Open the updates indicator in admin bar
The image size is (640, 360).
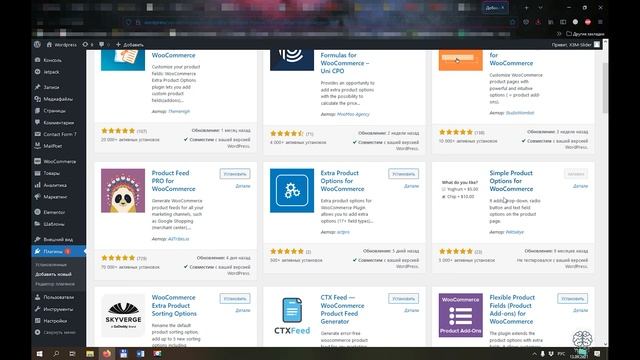click(x=88, y=44)
